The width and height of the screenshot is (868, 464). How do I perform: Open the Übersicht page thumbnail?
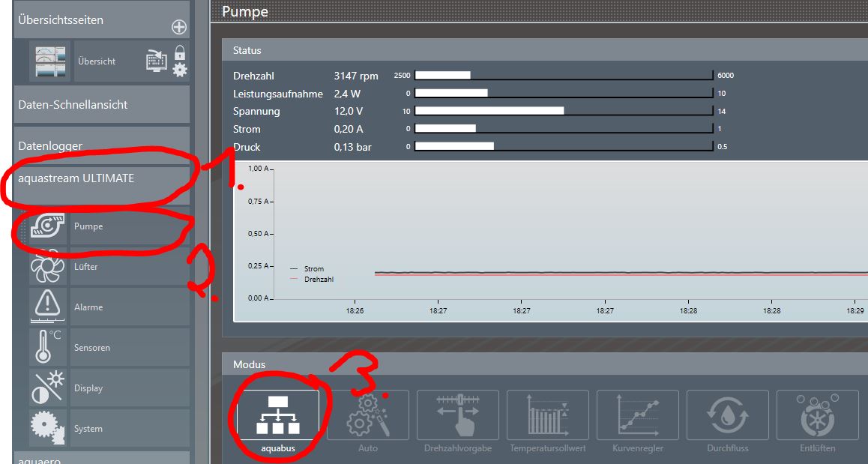[x=50, y=61]
